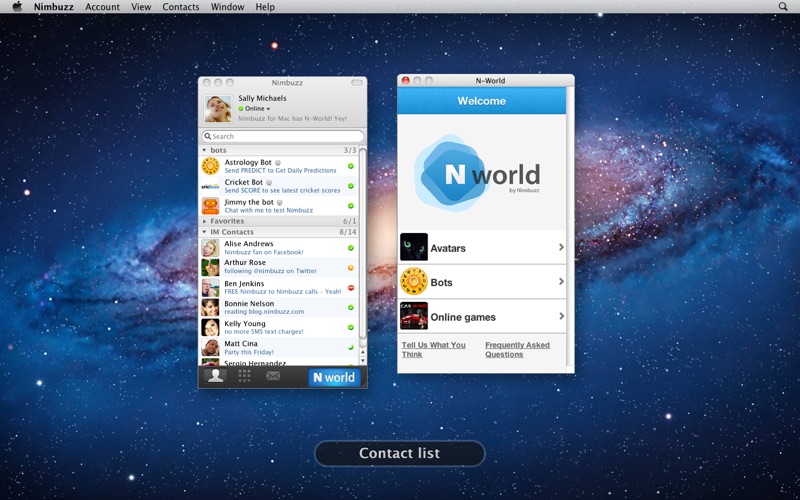Open Online games section in N-World
800x500 pixels.
[482, 317]
